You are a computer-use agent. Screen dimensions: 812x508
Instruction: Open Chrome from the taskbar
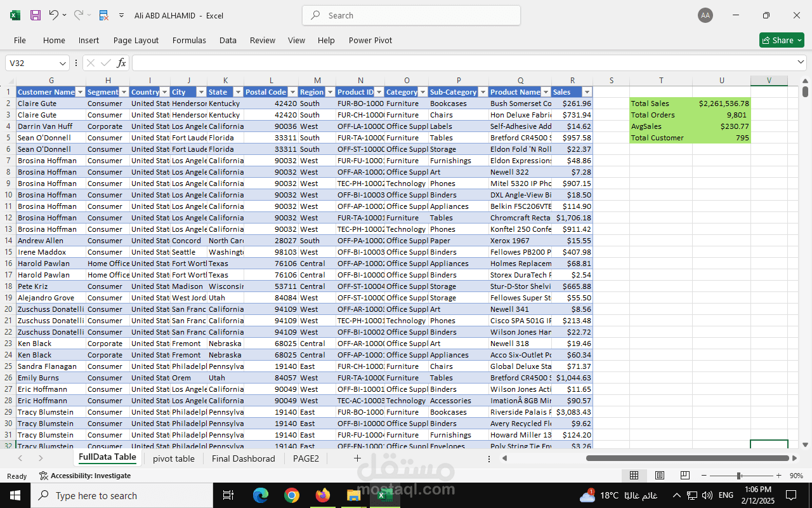tap(292, 495)
